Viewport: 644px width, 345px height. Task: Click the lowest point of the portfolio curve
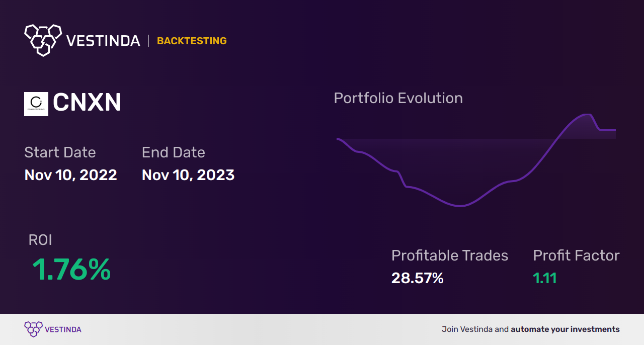[460, 206]
